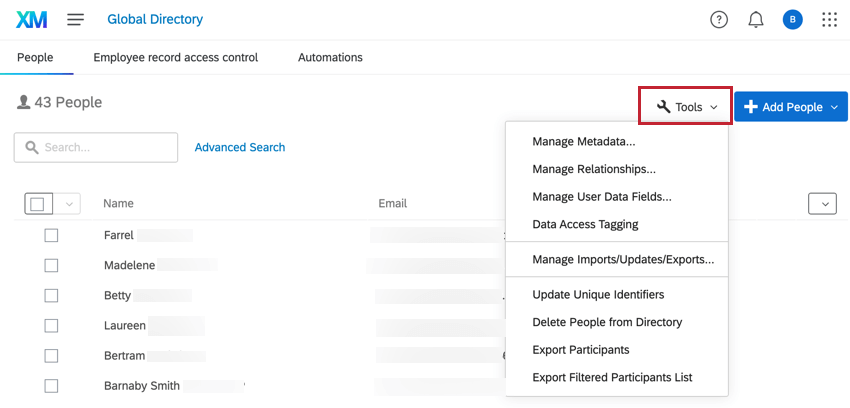Click the people count person icon
This screenshot has height=408, width=850.
23,102
